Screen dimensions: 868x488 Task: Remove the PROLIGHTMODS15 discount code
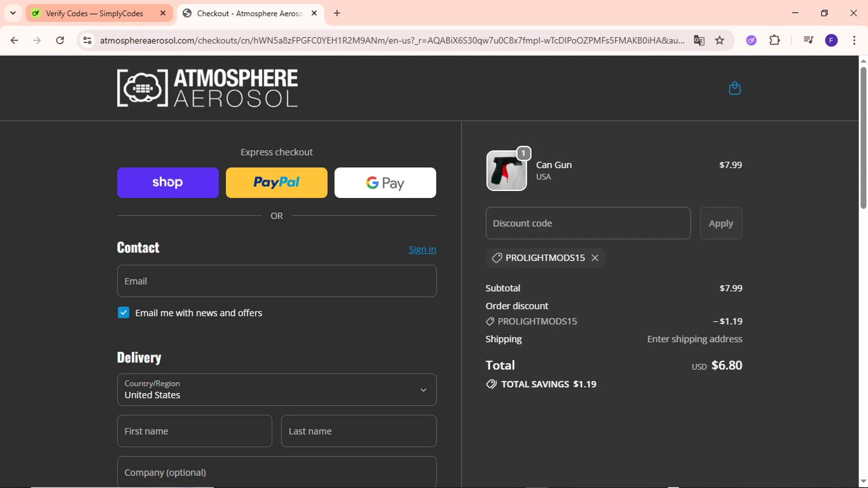(595, 258)
